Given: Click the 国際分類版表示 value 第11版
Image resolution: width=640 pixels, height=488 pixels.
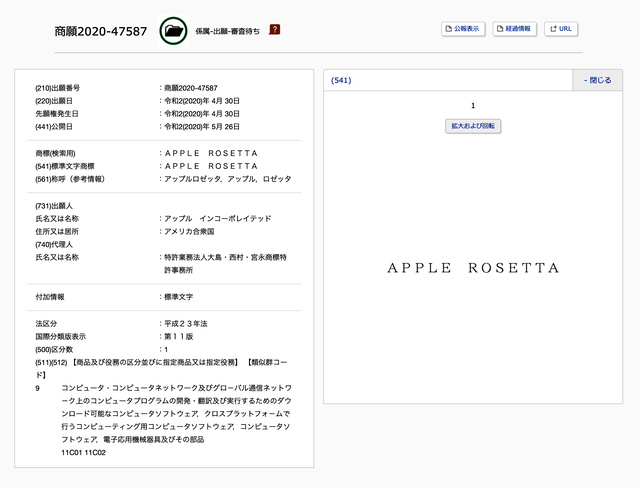Looking at the screenshot, I should pyautogui.click(x=178, y=337).
